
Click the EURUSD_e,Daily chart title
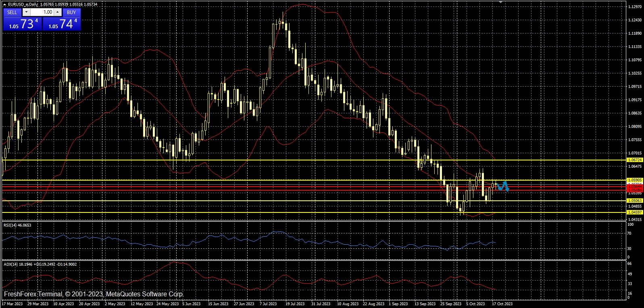pos(23,4)
